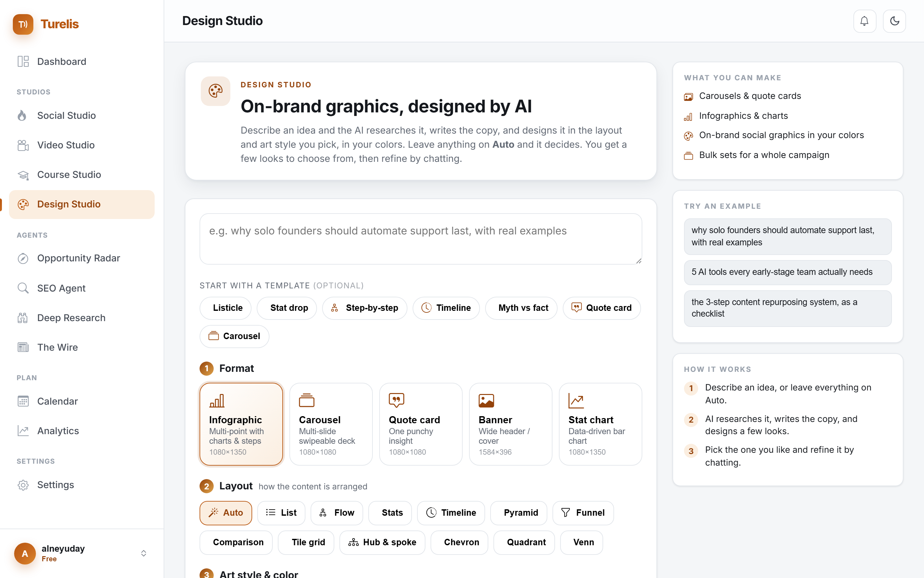Set layout to Stats

pos(390,513)
